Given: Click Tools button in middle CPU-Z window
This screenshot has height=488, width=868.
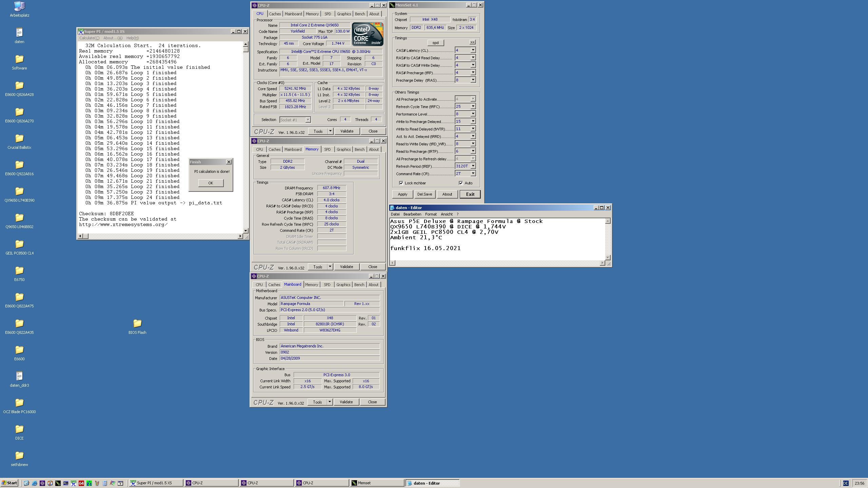Looking at the screenshot, I should 318,267.
